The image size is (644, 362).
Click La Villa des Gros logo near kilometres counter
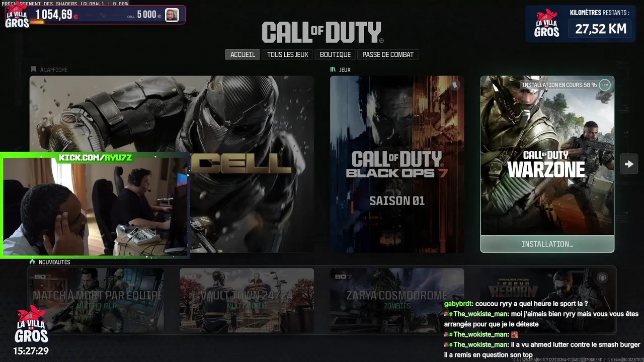(x=547, y=24)
